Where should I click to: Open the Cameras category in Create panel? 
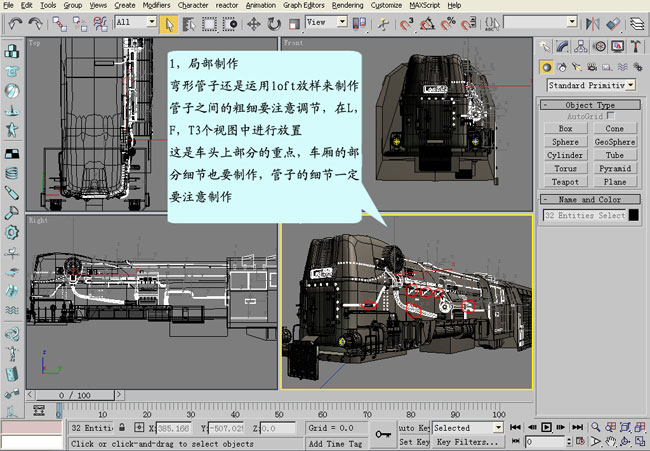pos(592,67)
